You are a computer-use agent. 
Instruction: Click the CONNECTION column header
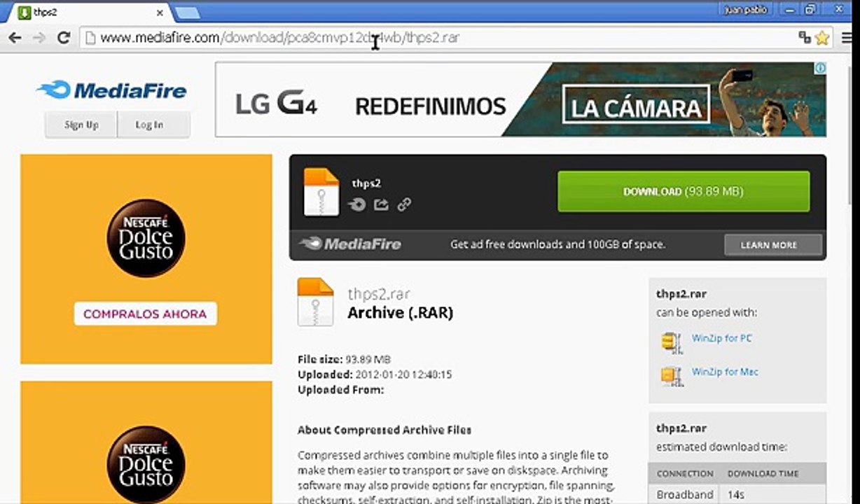coord(685,474)
